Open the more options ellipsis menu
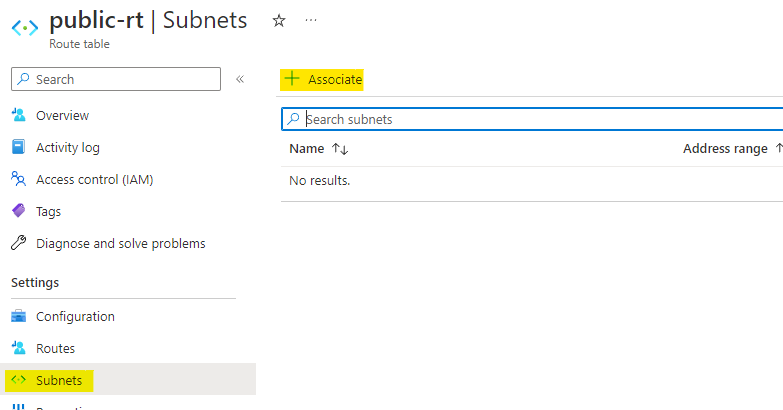This screenshot has height=410, width=783. (x=311, y=20)
